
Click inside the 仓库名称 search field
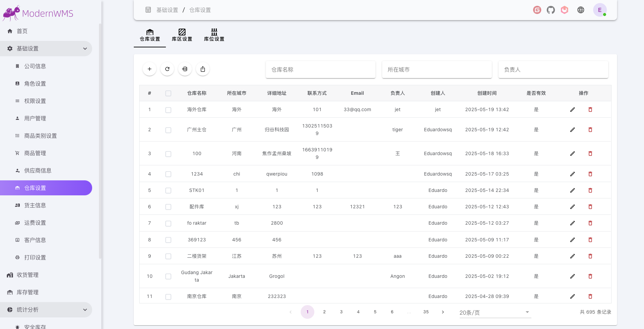(x=320, y=69)
